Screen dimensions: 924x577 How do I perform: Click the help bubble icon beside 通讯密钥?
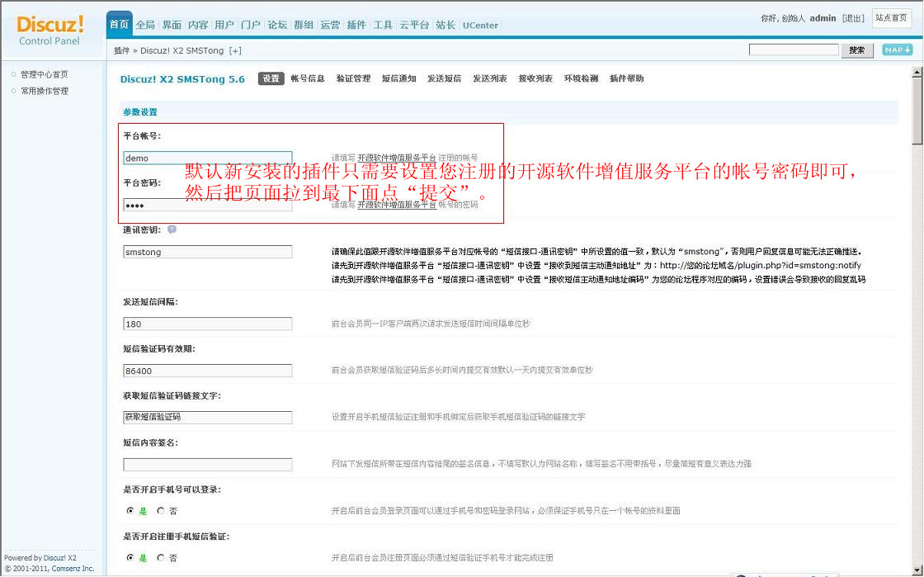pos(172,229)
